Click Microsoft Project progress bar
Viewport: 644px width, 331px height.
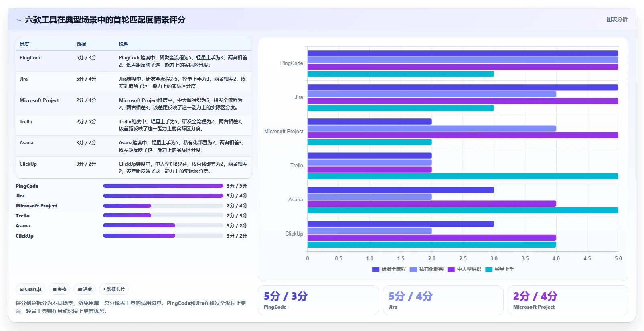point(163,206)
